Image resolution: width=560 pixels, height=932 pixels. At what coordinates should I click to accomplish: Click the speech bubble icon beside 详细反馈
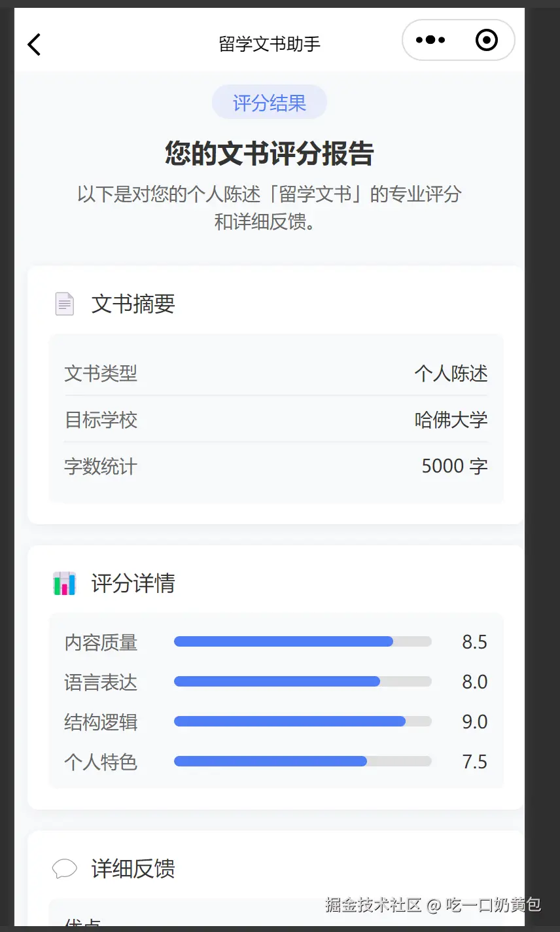(x=64, y=869)
